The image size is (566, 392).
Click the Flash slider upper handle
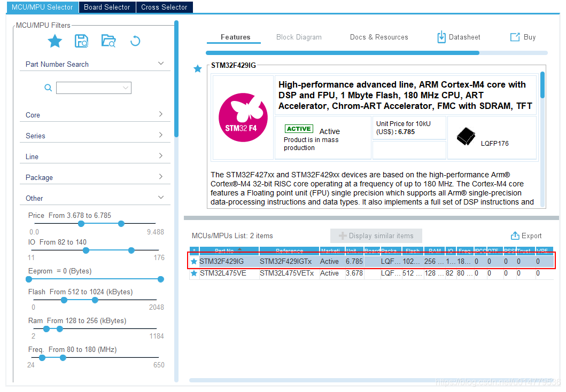point(95,300)
